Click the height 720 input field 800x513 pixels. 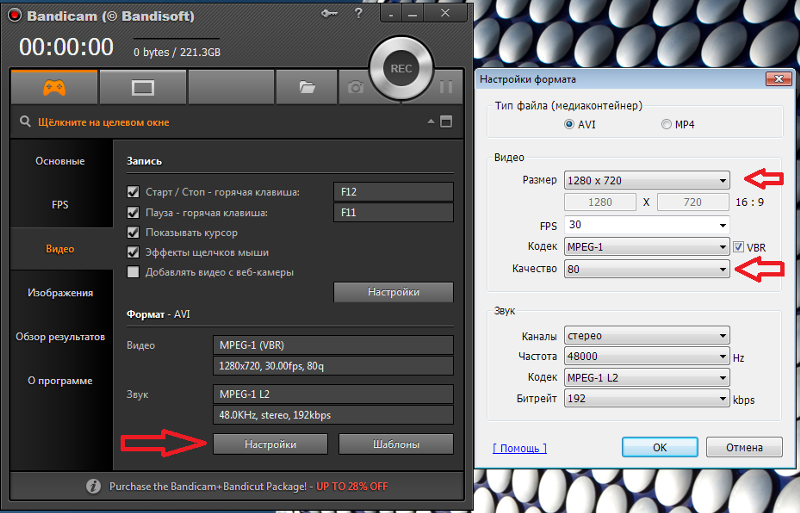[693, 202]
